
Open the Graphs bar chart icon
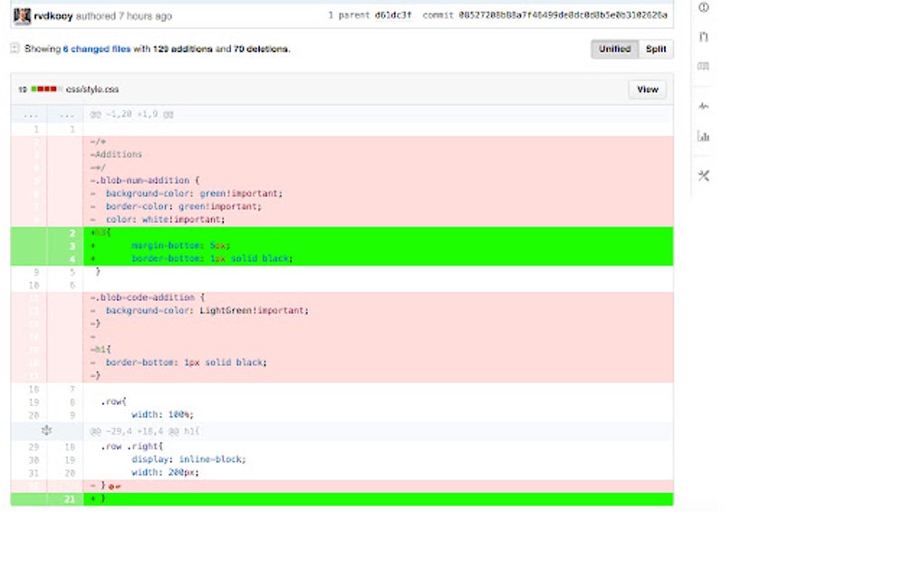click(x=704, y=136)
